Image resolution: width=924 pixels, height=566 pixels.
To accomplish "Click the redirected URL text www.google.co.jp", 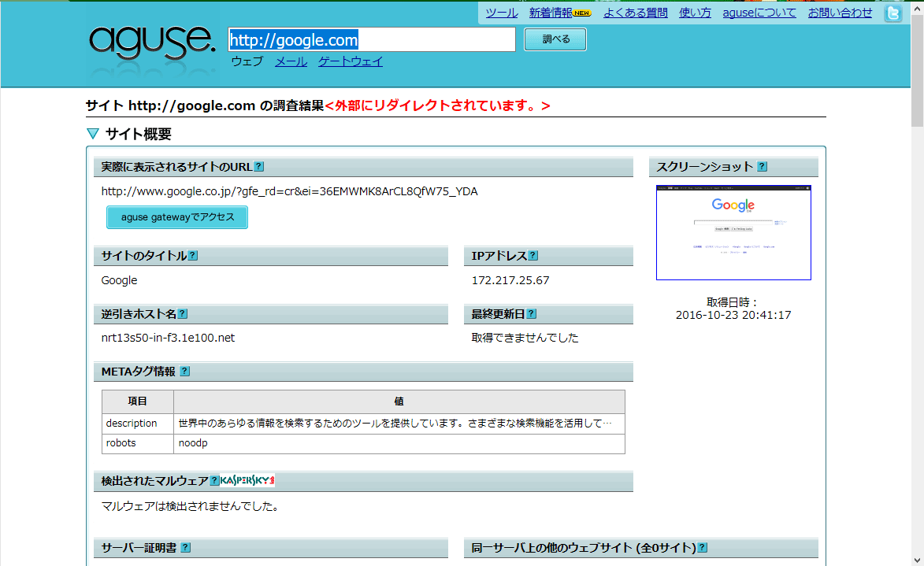I will point(289,191).
